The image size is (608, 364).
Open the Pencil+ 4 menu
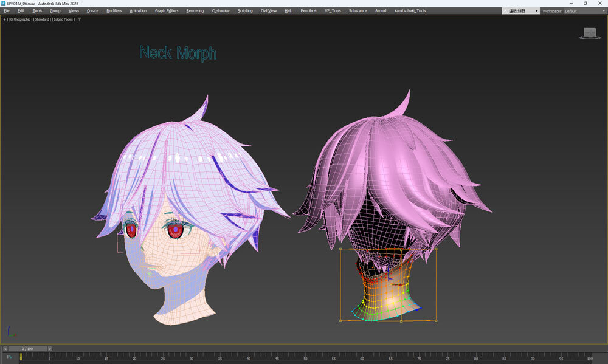pyautogui.click(x=309, y=11)
